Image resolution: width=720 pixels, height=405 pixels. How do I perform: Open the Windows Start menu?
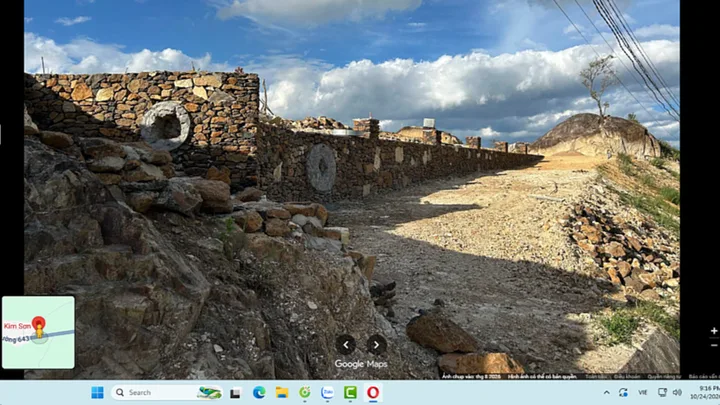point(97,393)
